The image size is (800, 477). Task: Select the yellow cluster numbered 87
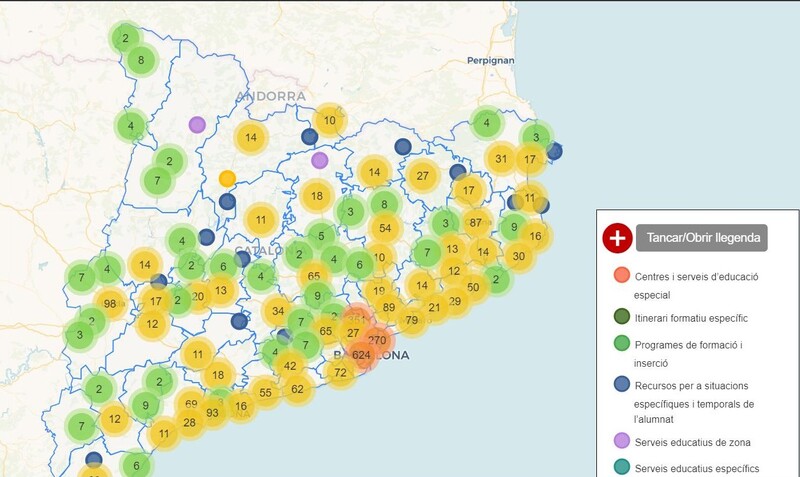tap(475, 223)
